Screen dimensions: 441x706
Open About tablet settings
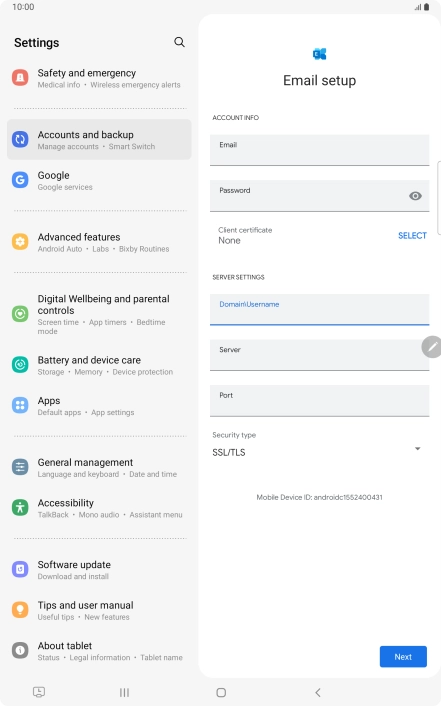click(x=99, y=651)
